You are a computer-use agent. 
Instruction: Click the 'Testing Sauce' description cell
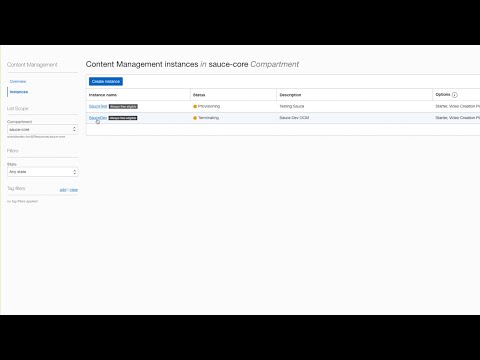(292, 106)
